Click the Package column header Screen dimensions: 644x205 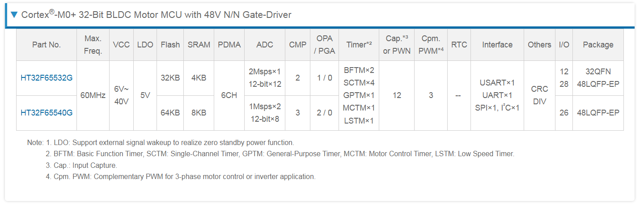(598, 45)
